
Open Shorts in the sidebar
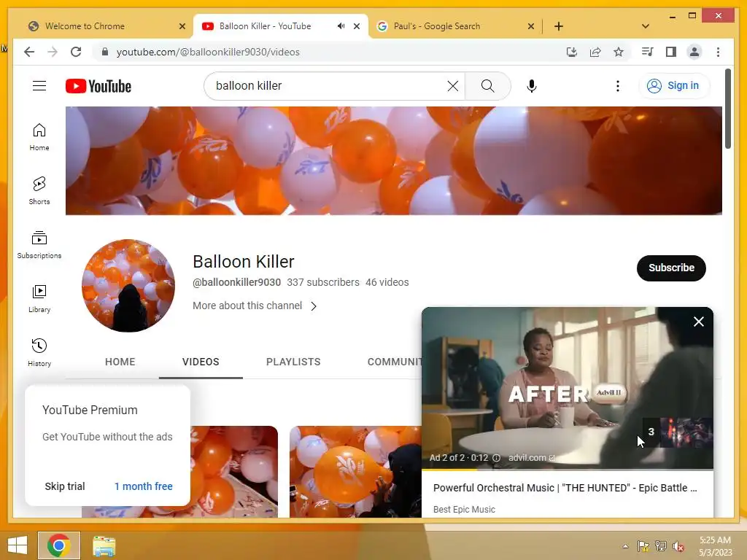coord(39,191)
